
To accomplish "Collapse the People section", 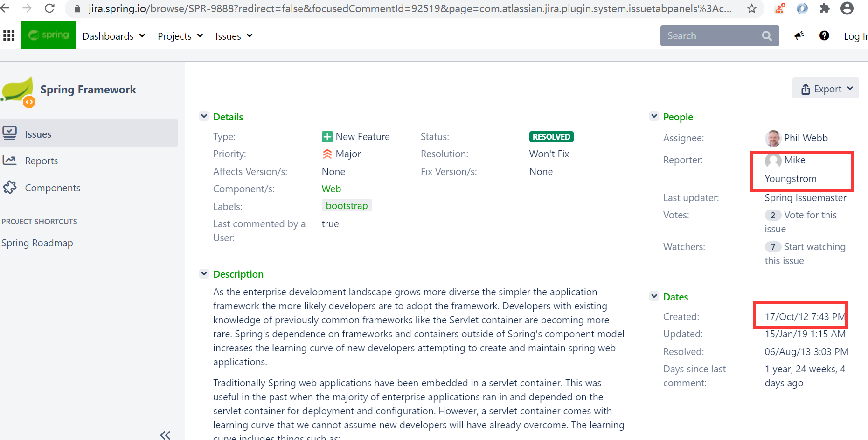I will click(654, 116).
